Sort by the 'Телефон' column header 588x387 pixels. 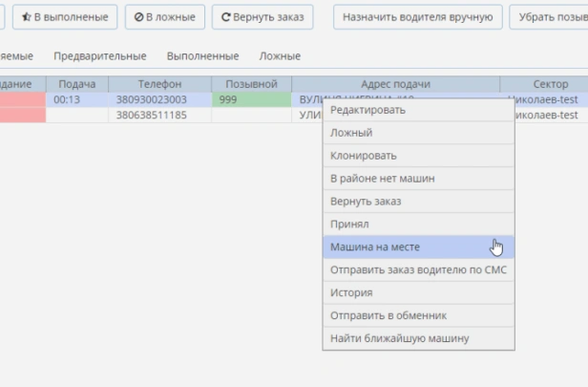pyautogui.click(x=159, y=84)
